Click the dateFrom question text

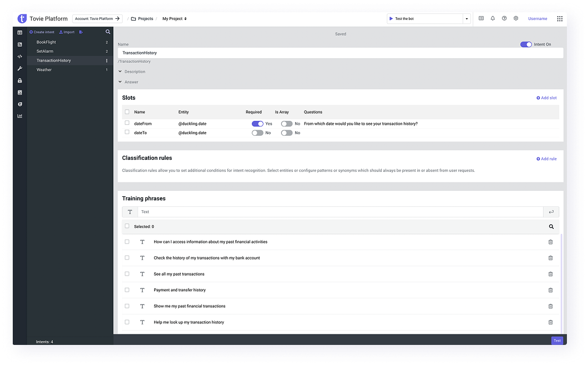[x=361, y=124]
